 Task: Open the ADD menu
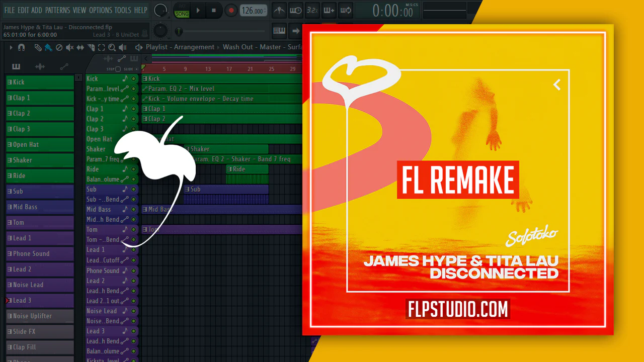tap(37, 10)
